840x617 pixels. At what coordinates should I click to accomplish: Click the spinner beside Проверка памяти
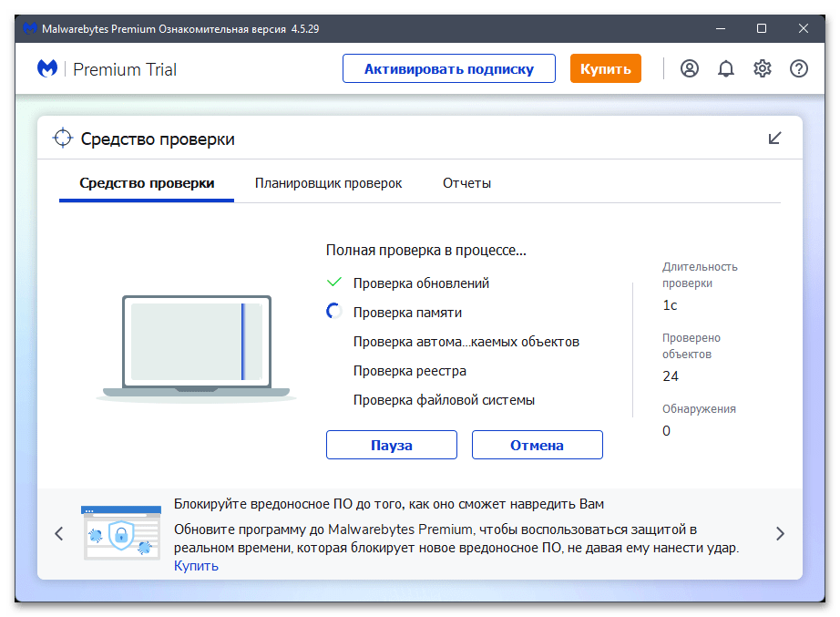[333, 312]
